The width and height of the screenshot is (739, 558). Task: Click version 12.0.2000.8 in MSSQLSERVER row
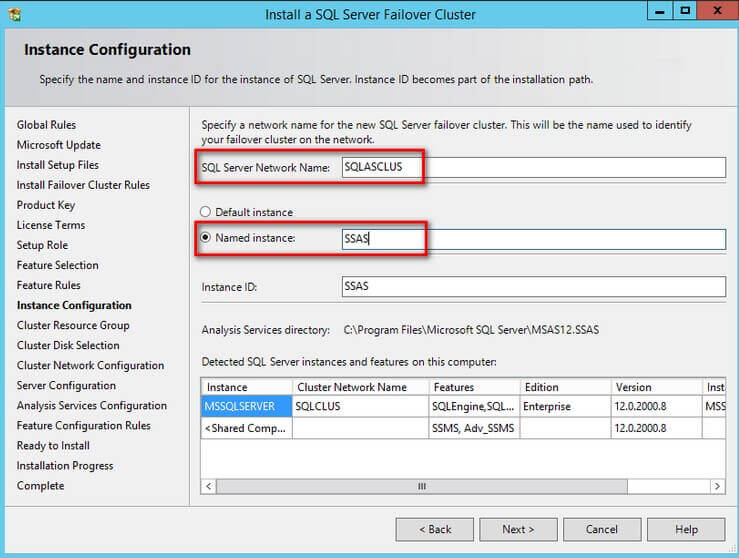(657, 406)
